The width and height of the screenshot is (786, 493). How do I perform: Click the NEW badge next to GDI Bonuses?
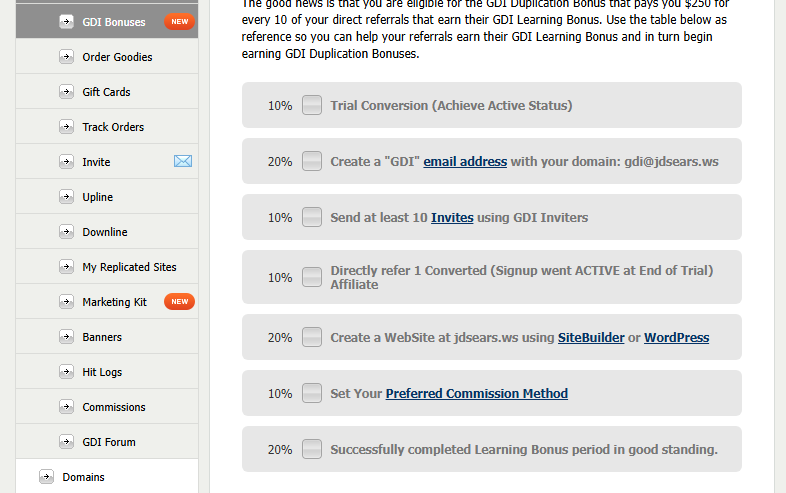coord(179,22)
